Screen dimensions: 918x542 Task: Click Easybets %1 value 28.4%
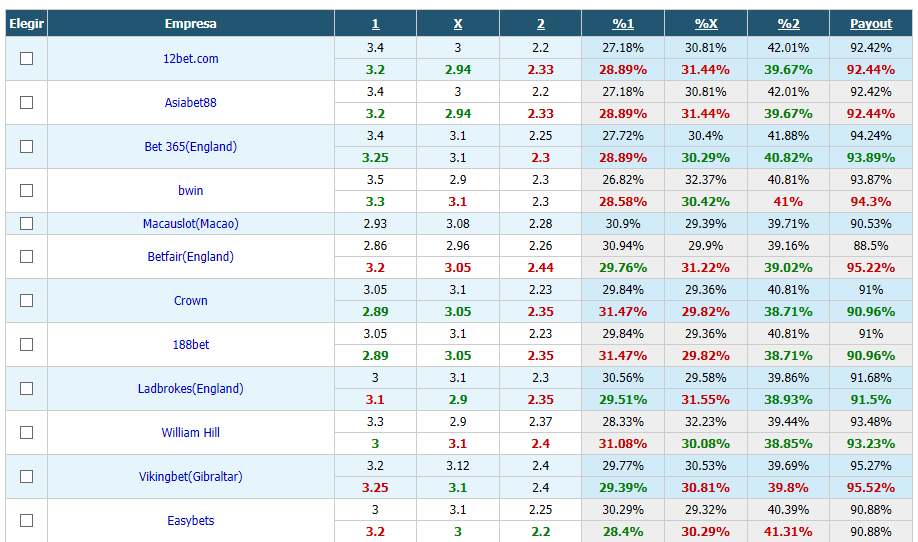623,531
